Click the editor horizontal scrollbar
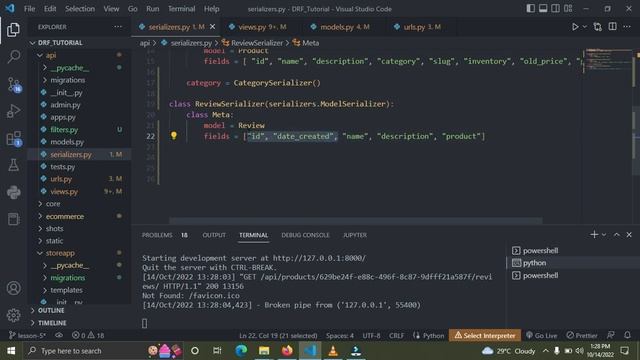 pyautogui.click(x=356, y=221)
